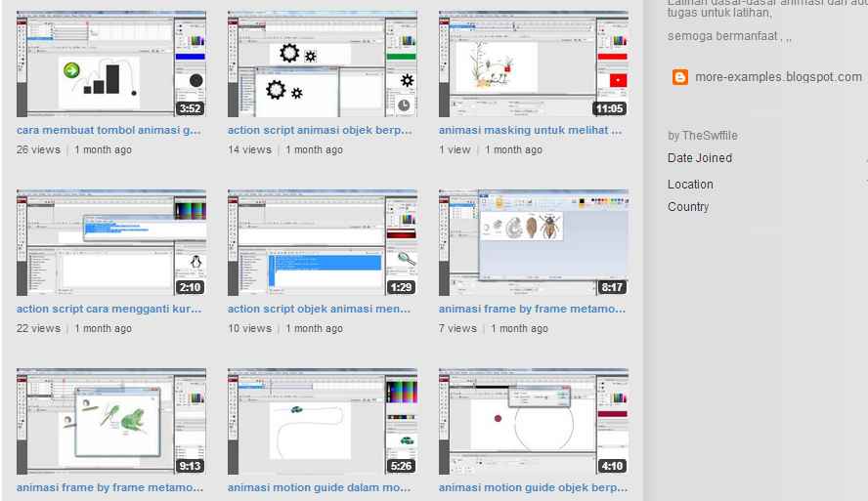Click the '22 views' text
The image size is (868, 501).
coord(38,328)
